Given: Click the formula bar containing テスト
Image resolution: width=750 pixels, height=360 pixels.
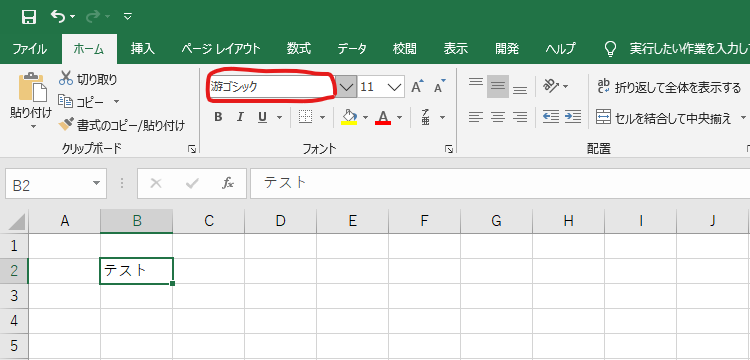Looking at the screenshot, I should pyautogui.click(x=500, y=183).
